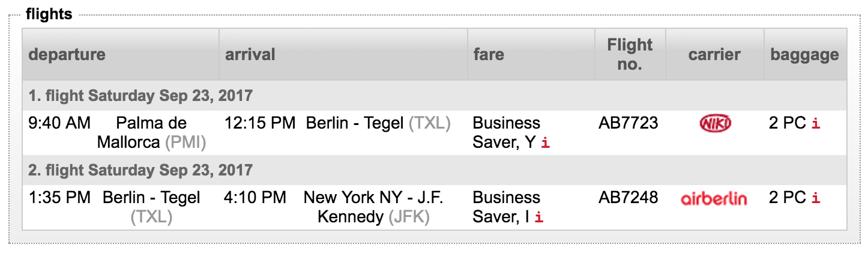Click the 2. flight Saturday Sep 23 row
Screen dimensions: 868x256
click(140, 170)
